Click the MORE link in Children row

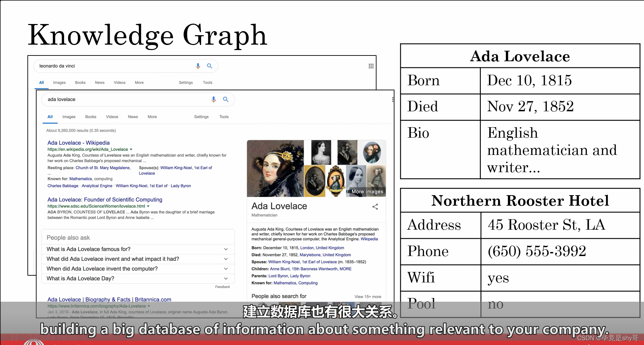click(346, 269)
